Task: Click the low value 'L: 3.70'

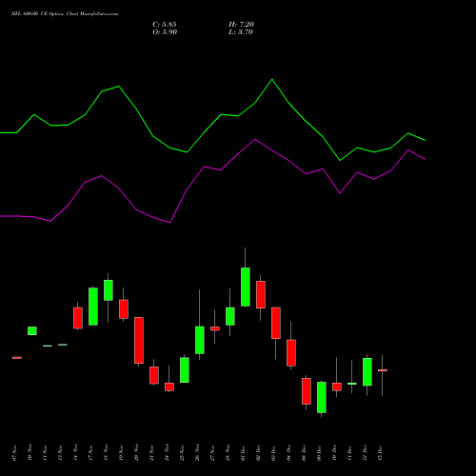Action: 241,32
